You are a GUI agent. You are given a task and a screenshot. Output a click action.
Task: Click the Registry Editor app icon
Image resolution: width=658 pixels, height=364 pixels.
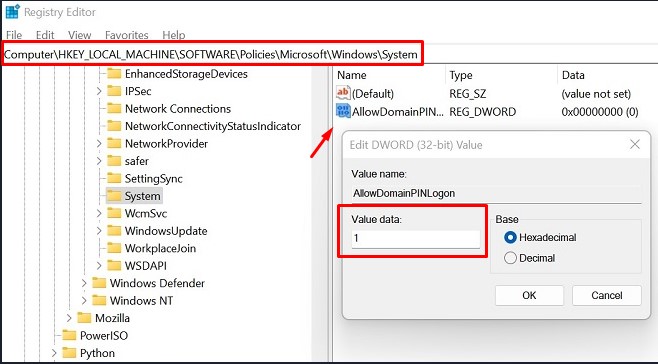click(12, 12)
